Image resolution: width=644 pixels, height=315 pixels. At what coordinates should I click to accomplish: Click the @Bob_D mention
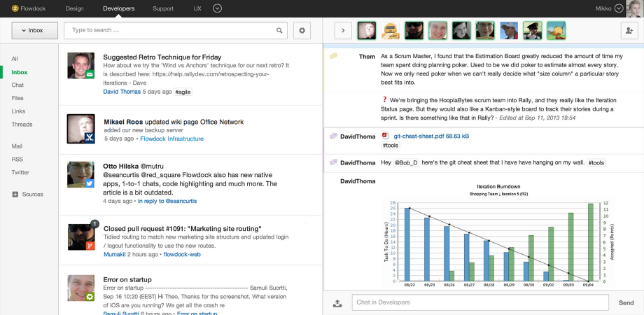click(x=406, y=162)
